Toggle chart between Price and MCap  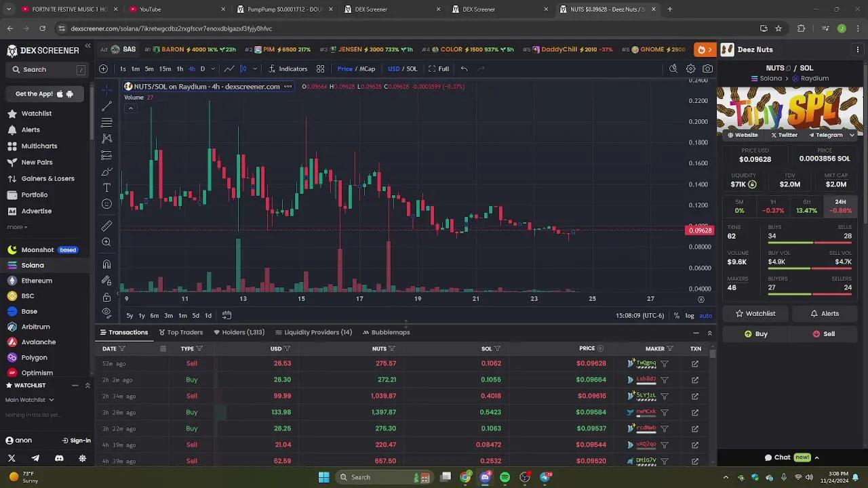[356, 68]
